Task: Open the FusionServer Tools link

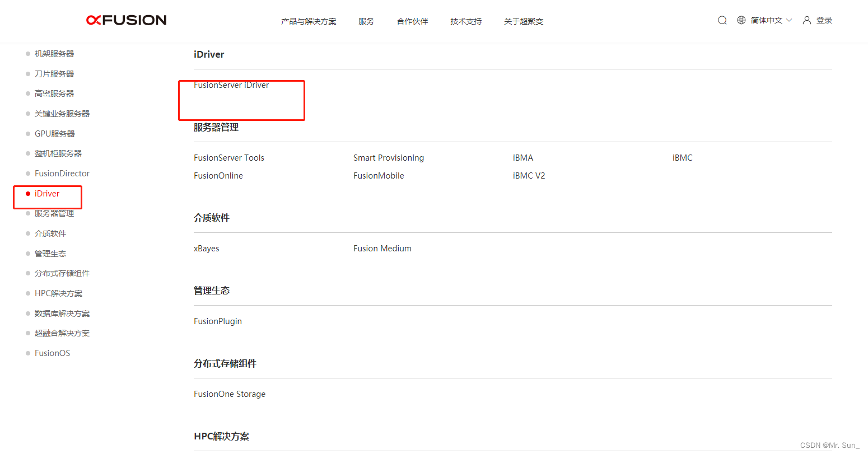Action: click(x=229, y=158)
